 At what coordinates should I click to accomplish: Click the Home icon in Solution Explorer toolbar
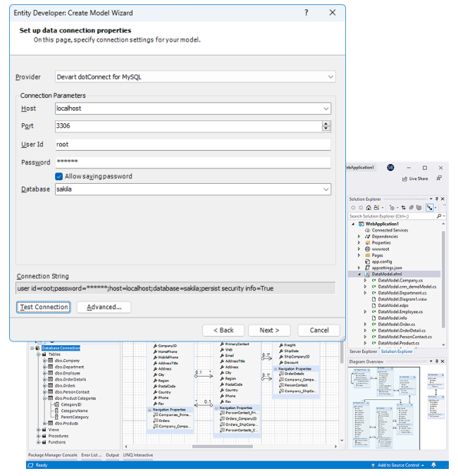[368, 208]
